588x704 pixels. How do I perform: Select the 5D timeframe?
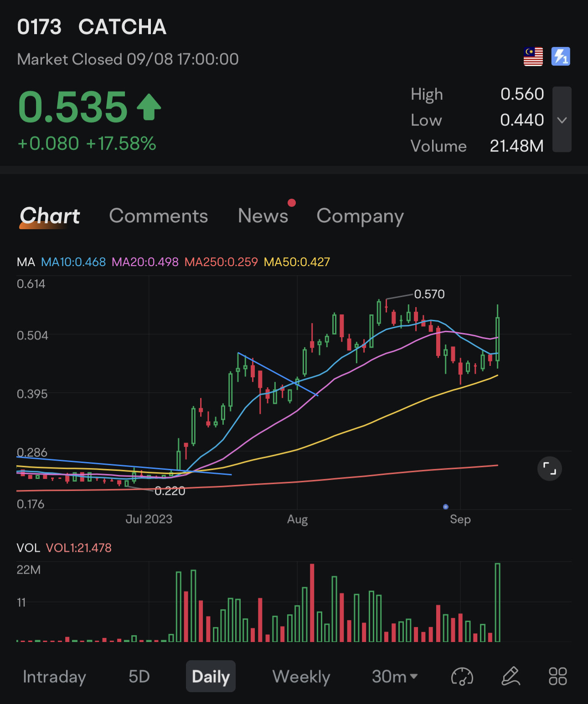(139, 676)
